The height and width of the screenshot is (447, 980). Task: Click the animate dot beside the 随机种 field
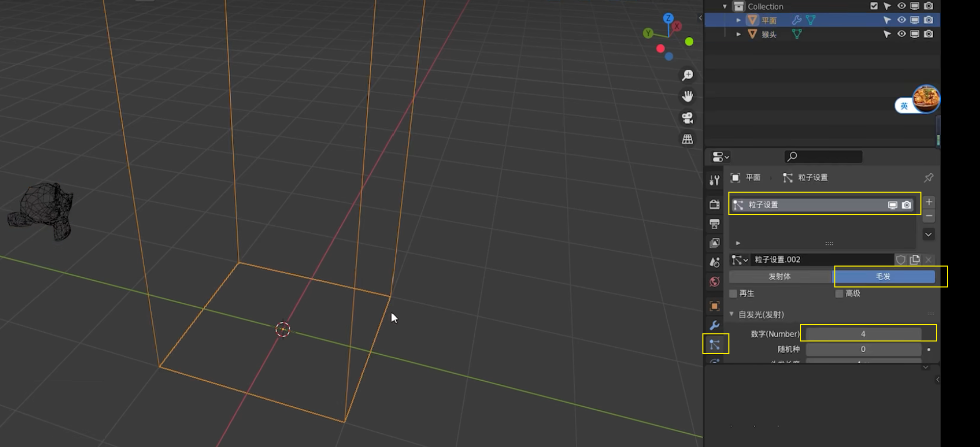tap(929, 350)
